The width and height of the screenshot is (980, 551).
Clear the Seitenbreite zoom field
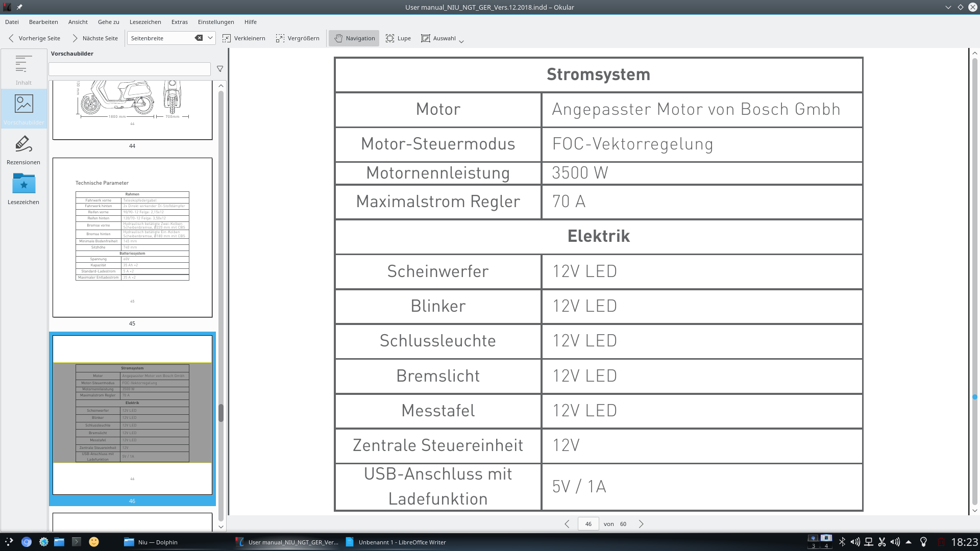199,38
